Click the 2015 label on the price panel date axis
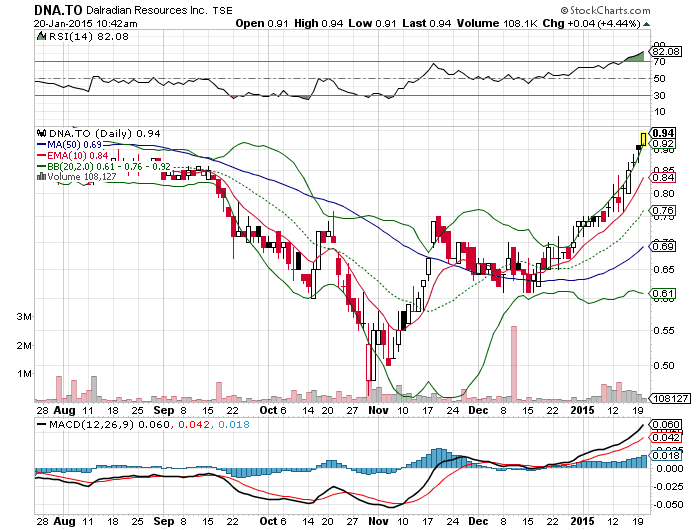700x530 pixels. coord(583,410)
